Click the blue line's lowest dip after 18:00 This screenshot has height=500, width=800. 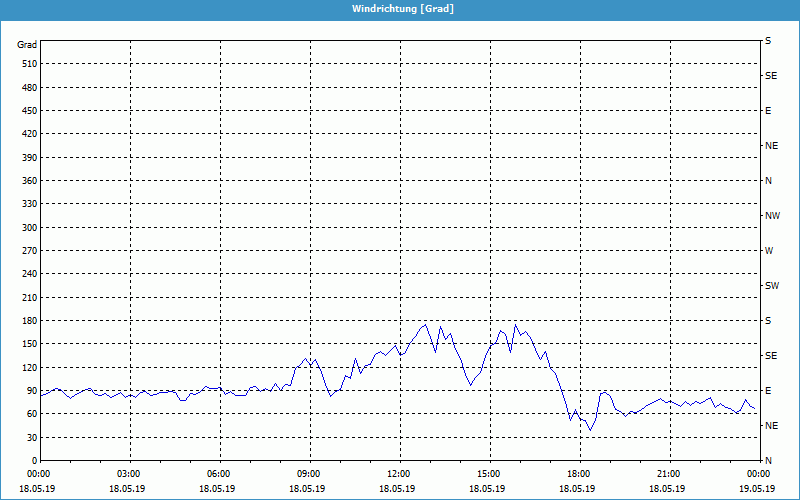point(590,430)
